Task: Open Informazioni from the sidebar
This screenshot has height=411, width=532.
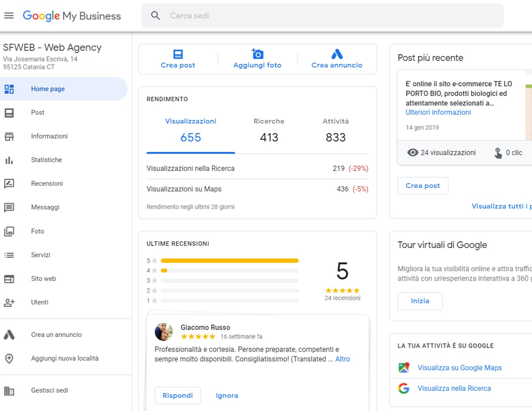Action: [48, 136]
